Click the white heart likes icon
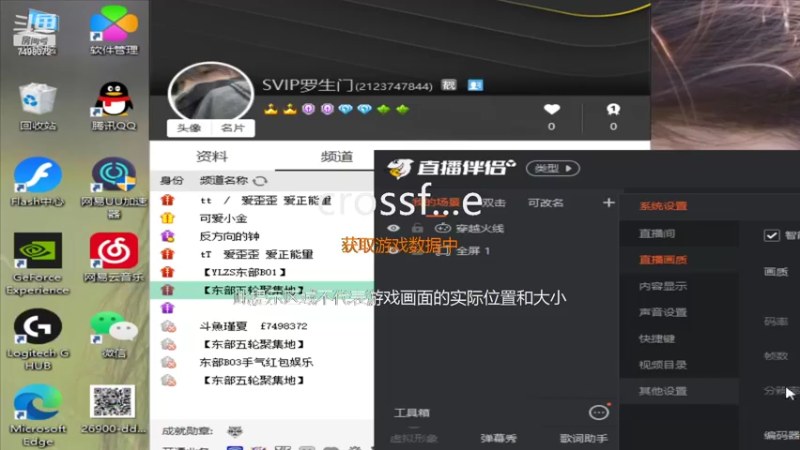Screen dimensions: 800x450 [552, 109]
